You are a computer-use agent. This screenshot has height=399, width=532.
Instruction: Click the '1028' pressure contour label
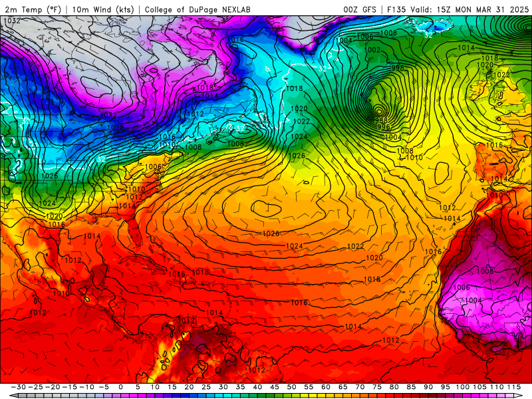[115, 128]
